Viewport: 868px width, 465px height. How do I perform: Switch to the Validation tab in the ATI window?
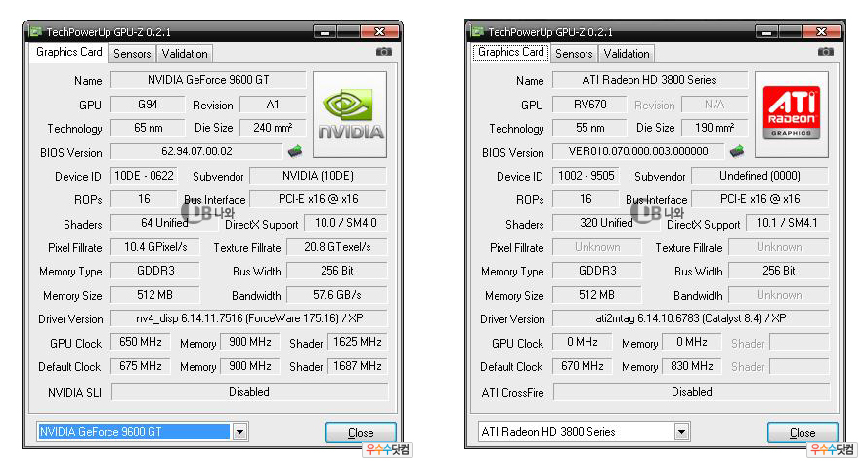click(x=627, y=54)
